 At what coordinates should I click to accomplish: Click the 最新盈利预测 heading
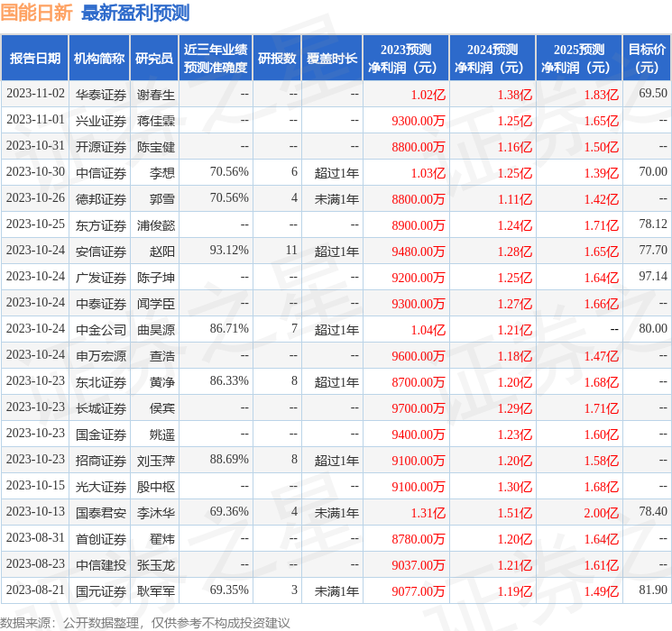tap(135, 13)
